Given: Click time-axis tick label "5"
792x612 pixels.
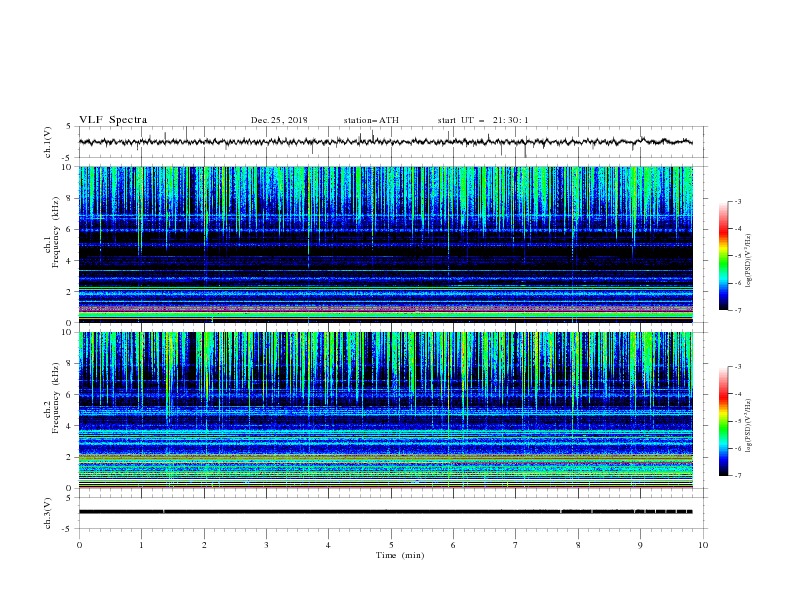Looking at the screenshot, I should coord(391,545).
